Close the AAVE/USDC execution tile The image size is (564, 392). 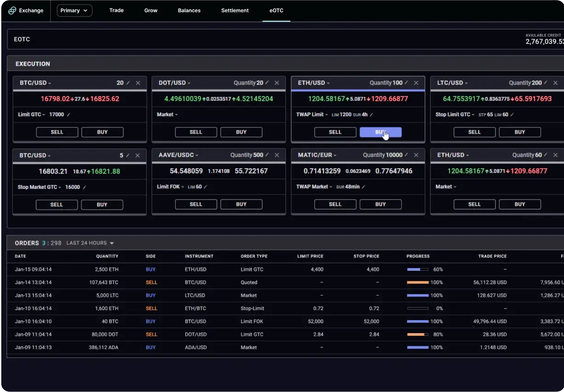(x=277, y=155)
